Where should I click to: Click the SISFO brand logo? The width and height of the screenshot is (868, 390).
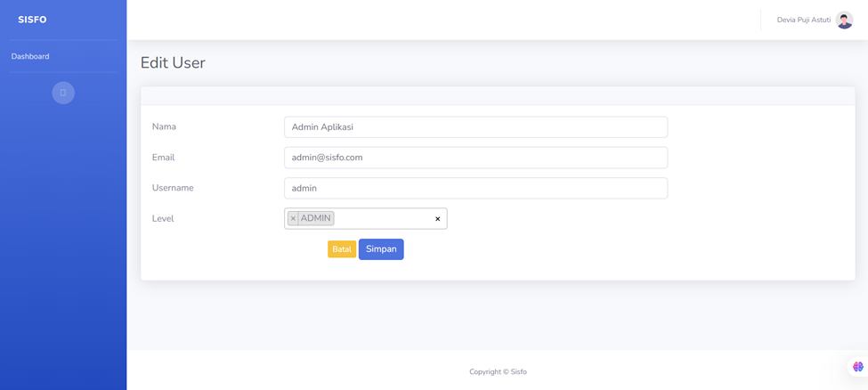(32, 20)
